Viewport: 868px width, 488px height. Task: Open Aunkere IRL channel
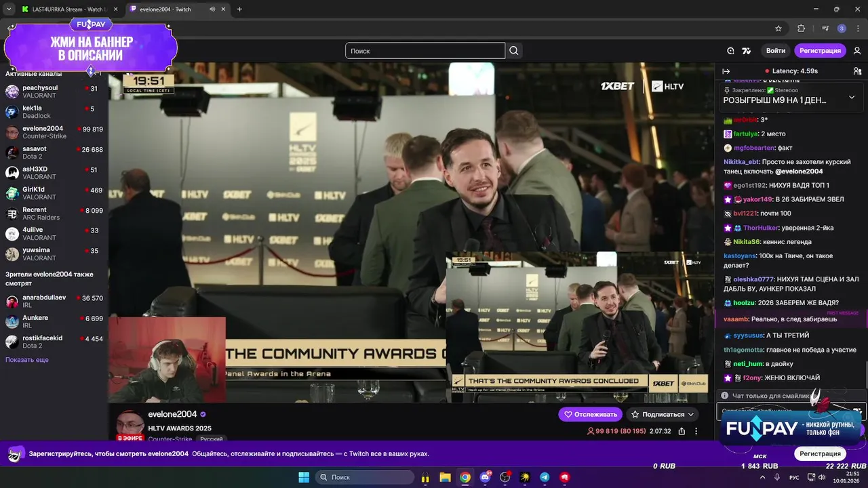pos(54,321)
